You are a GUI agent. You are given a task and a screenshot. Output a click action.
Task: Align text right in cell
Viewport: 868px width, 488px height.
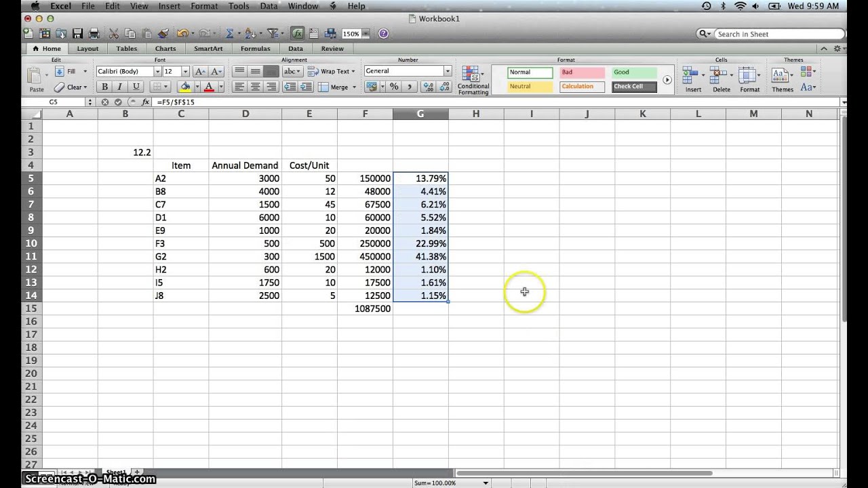click(271, 87)
